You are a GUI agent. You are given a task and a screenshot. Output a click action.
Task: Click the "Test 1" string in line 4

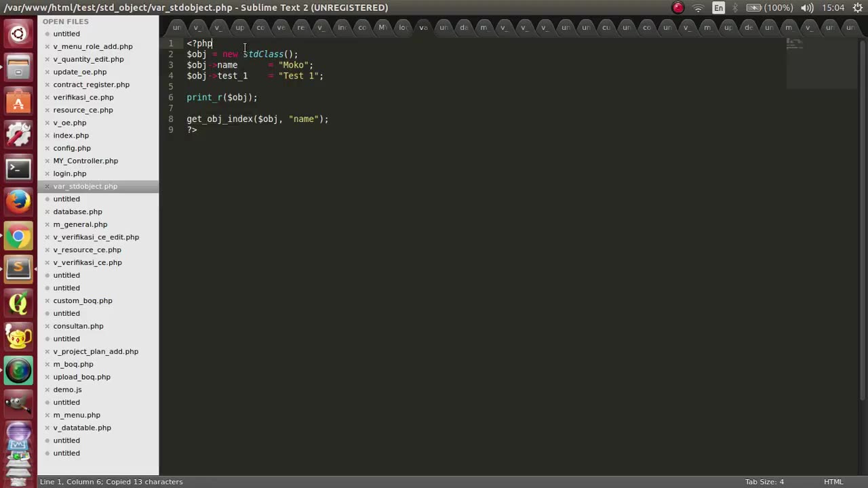point(298,76)
